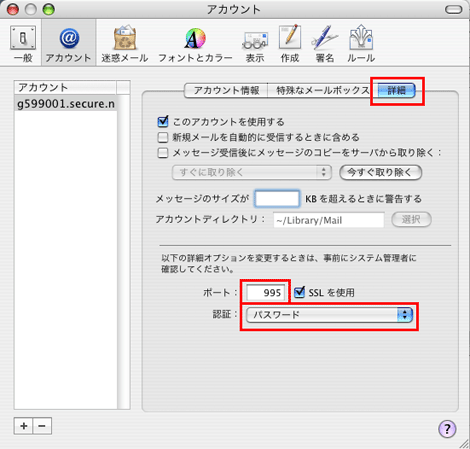Open the 認証 パスワード dropdown
Image resolution: width=470 pixels, height=449 pixels.
pos(329,315)
